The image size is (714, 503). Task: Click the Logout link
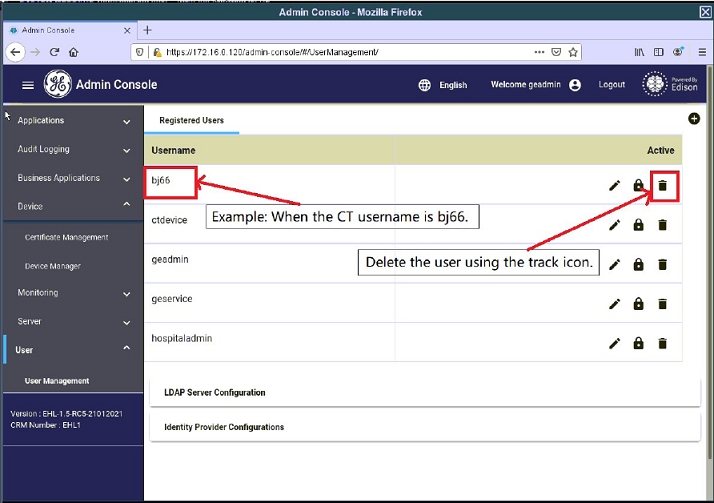(x=611, y=85)
